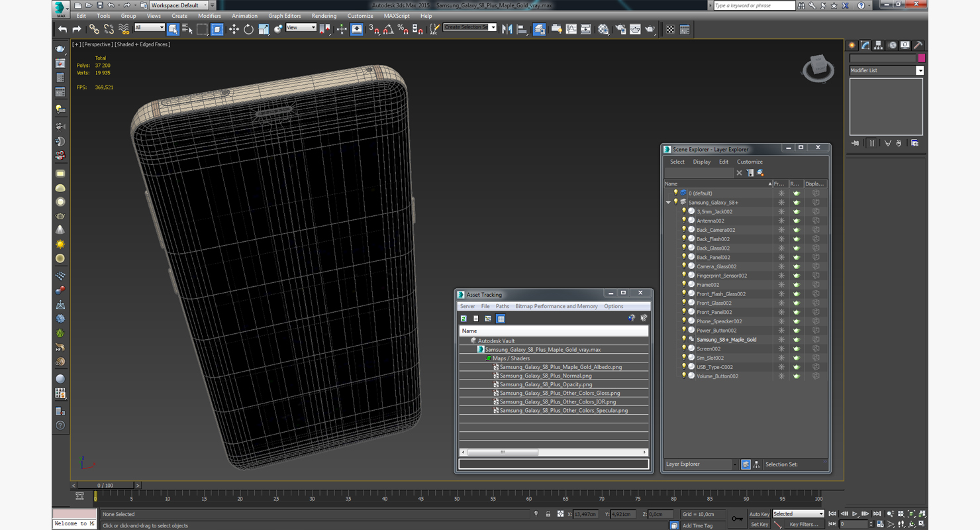980x530 pixels.
Task: Open the Rendering menu
Action: 324,16
